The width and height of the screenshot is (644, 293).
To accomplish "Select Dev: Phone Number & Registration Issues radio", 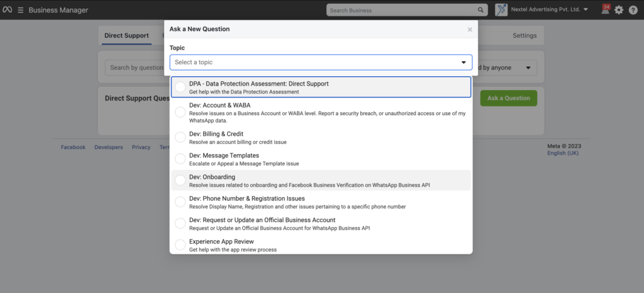I will pos(180,202).
